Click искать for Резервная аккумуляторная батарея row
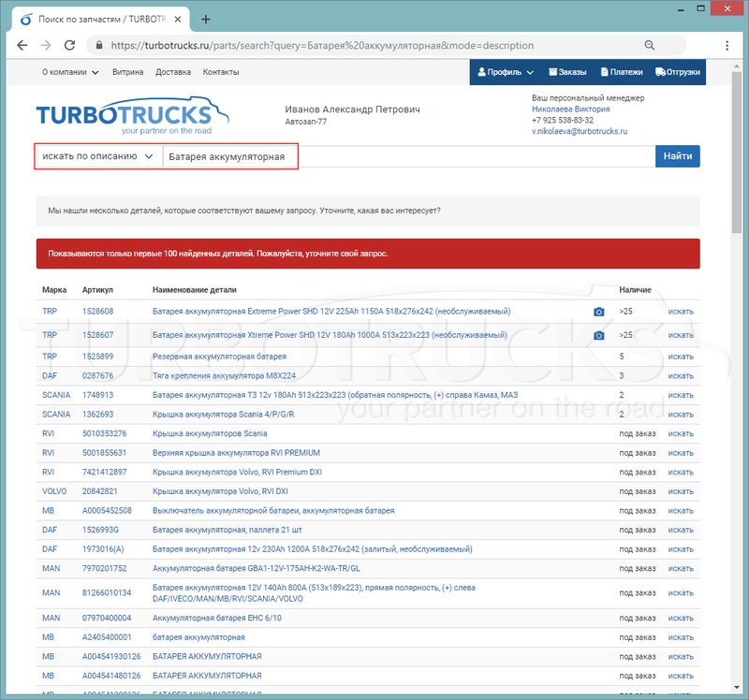This screenshot has width=749, height=700. (681, 357)
